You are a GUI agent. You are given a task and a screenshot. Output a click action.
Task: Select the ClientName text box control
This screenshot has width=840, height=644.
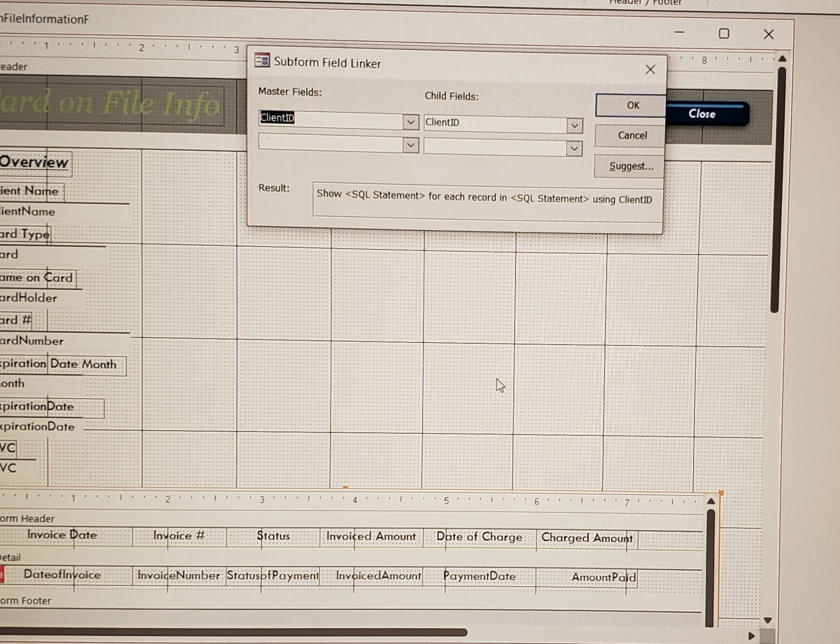(64, 212)
